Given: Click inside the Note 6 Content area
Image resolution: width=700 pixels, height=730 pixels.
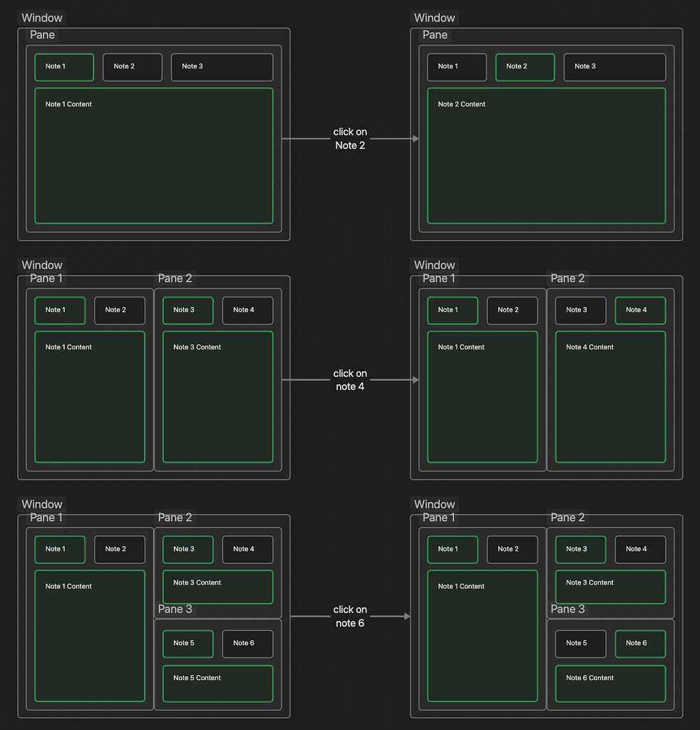Looking at the screenshot, I should pos(611,684).
